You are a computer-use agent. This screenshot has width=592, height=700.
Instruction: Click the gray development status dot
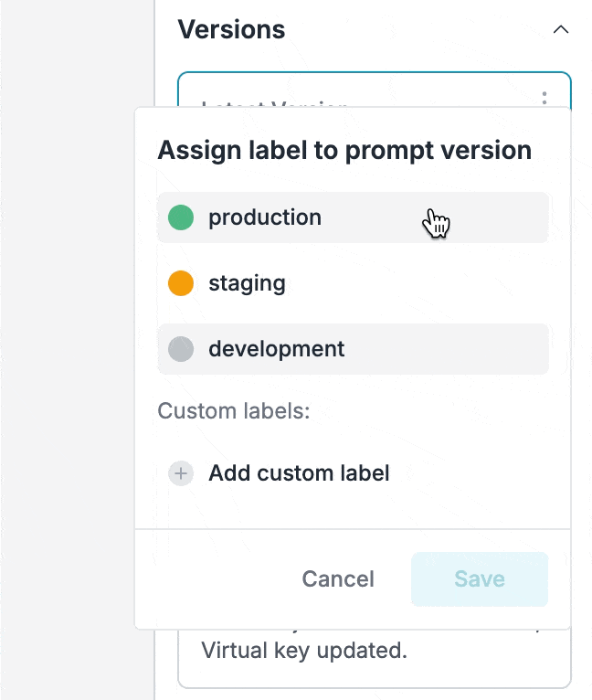point(181,349)
